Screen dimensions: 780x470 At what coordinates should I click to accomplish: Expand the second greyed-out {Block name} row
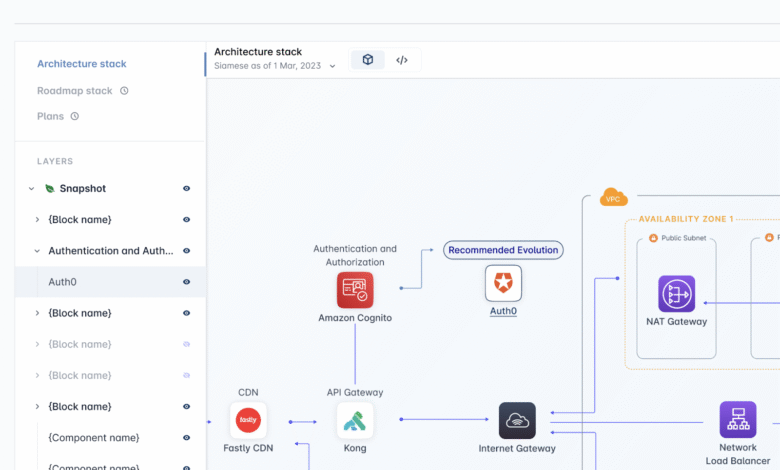pyautogui.click(x=37, y=375)
